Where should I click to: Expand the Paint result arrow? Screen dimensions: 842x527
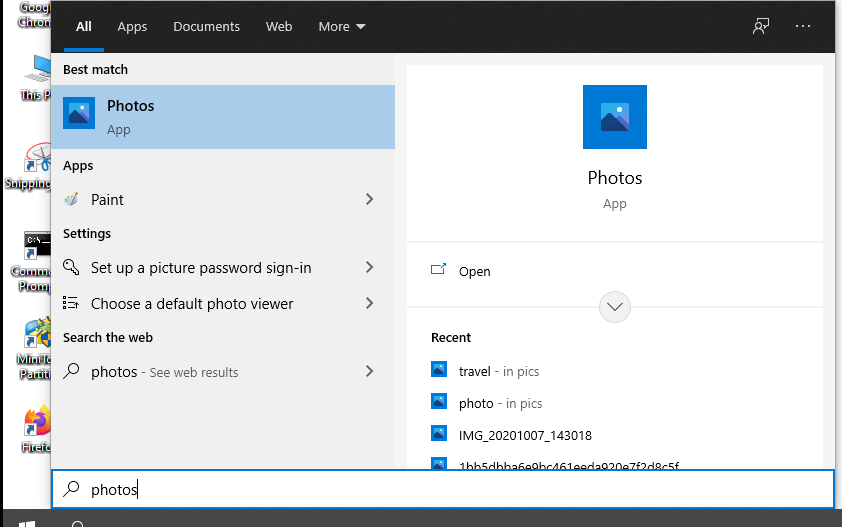(369, 199)
